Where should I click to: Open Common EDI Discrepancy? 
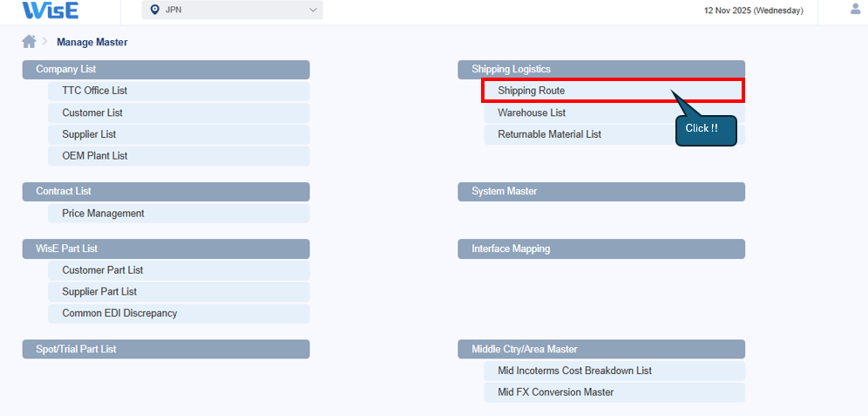click(x=119, y=313)
